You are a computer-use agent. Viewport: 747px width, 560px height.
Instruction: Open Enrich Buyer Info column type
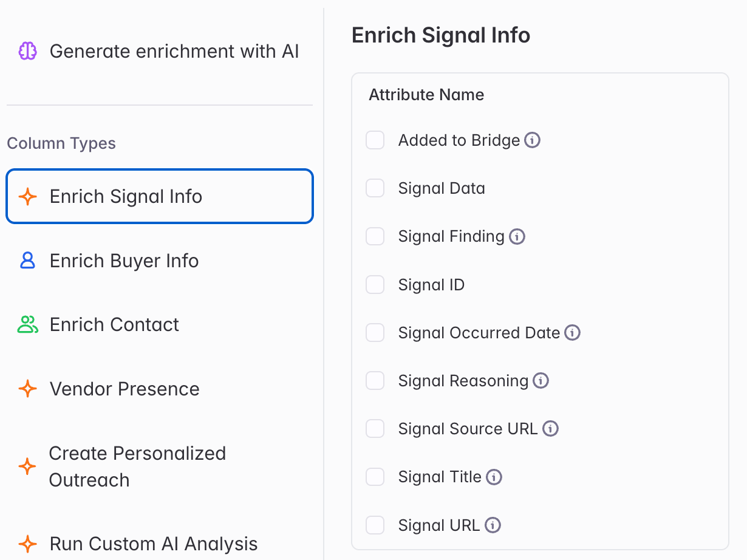(160, 261)
